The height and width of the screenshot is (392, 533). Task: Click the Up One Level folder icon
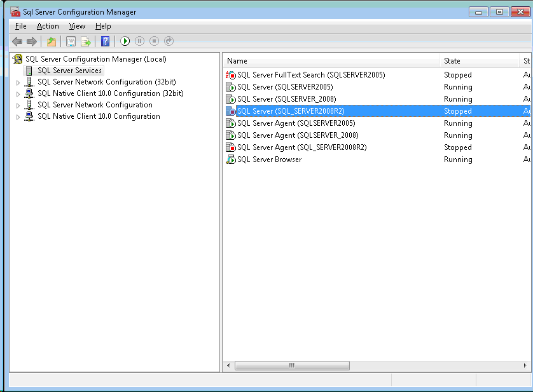click(52, 41)
